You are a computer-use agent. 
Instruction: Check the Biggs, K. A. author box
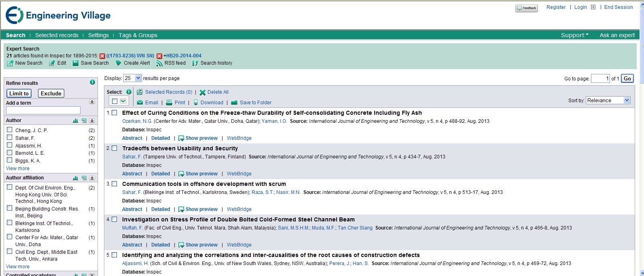10,160
